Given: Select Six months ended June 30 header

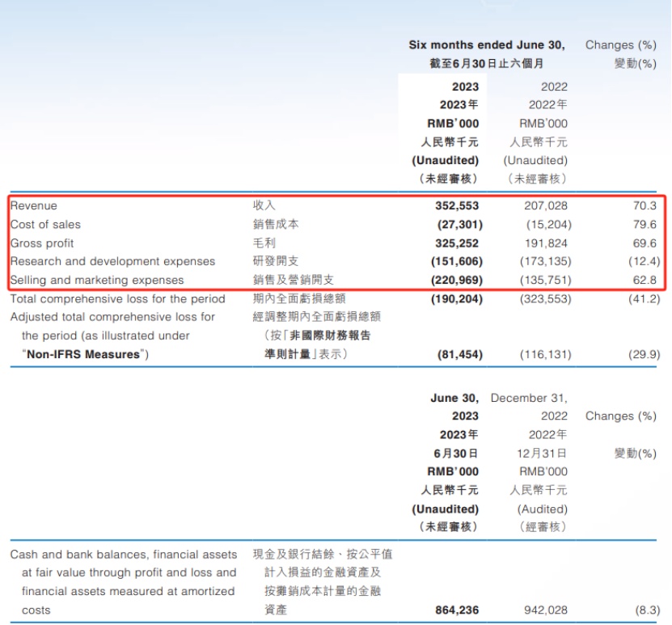Looking at the screenshot, I should tap(487, 45).
